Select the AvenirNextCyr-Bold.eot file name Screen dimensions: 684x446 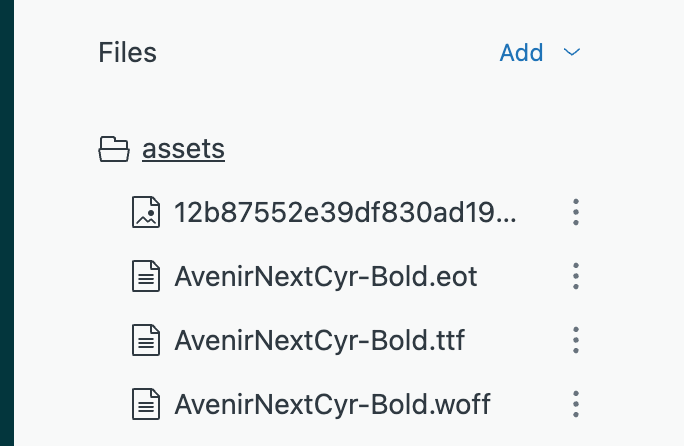(326, 276)
